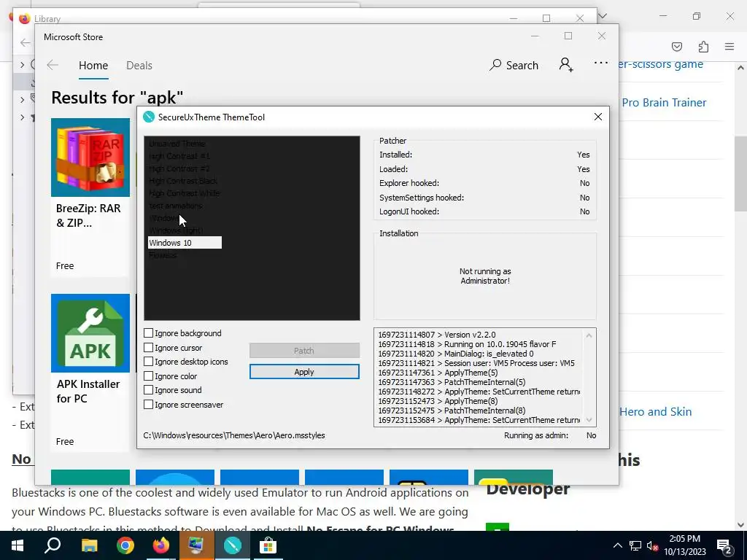The height and width of the screenshot is (560, 747).
Task: Expand the second Library tree node
Action: pos(22,99)
